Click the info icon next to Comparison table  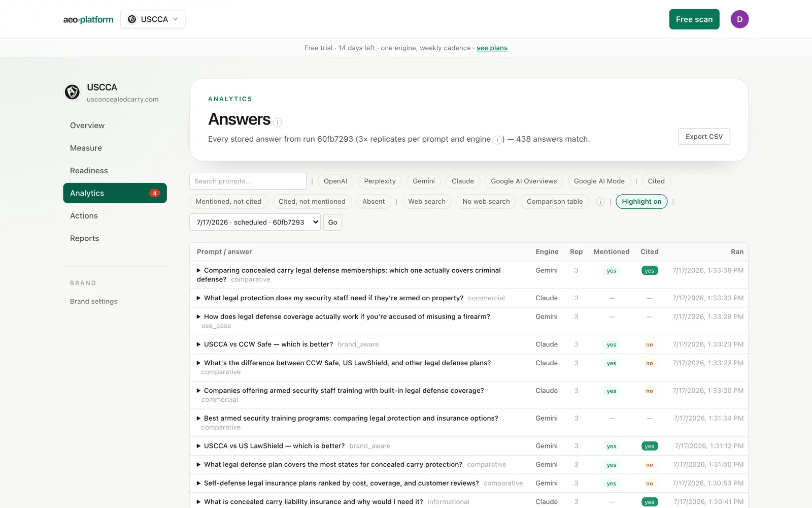(x=600, y=202)
